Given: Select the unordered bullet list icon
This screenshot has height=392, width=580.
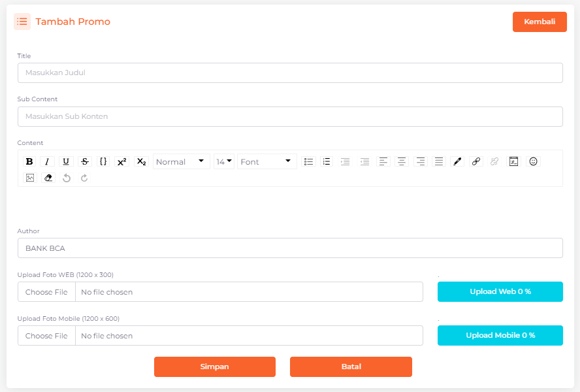Looking at the screenshot, I should [x=309, y=161].
